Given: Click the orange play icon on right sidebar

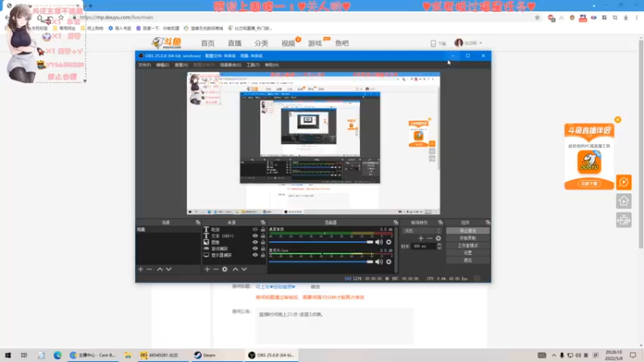Looking at the screenshot, I should pos(623,183).
